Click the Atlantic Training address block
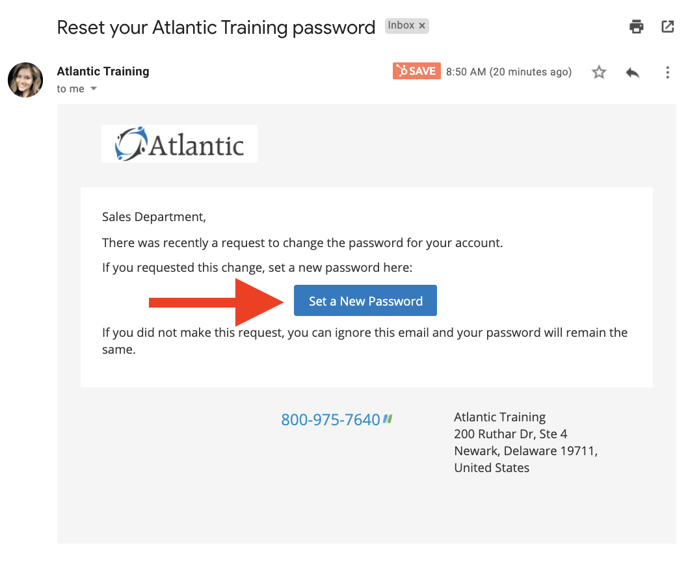 [x=526, y=442]
